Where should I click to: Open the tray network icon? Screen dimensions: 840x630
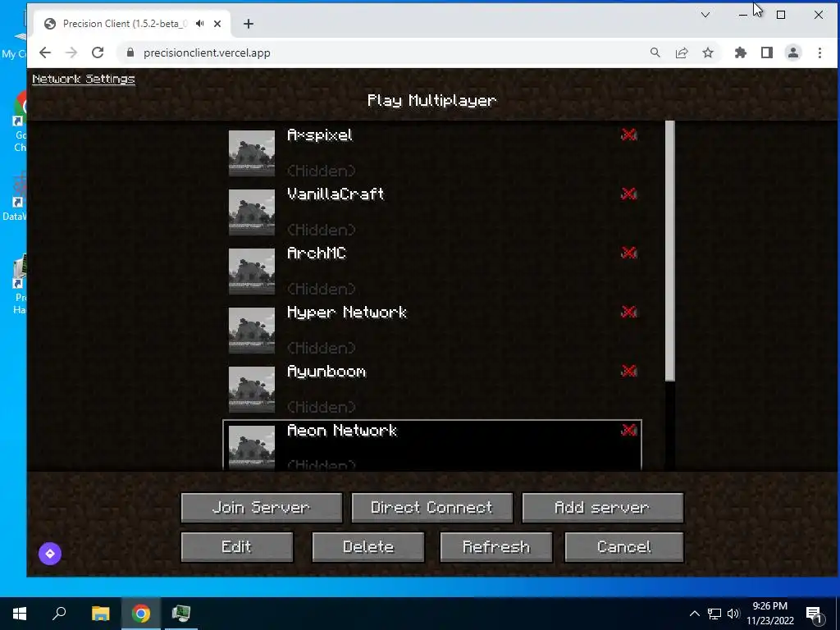coord(714,614)
